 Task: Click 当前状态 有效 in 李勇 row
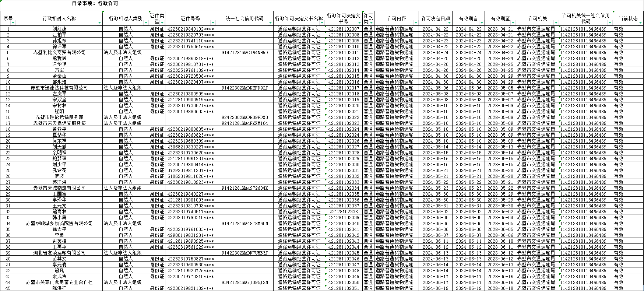click(628, 235)
